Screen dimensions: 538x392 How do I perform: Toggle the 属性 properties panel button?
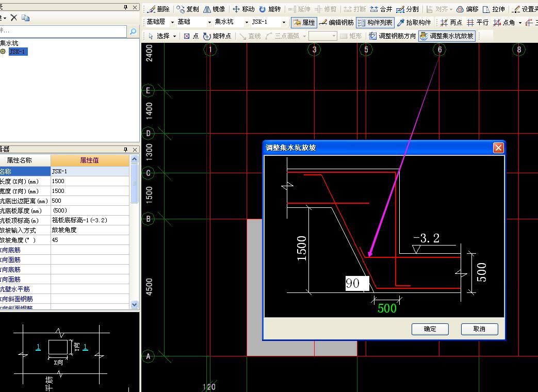pyautogui.click(x=304, y=23)
